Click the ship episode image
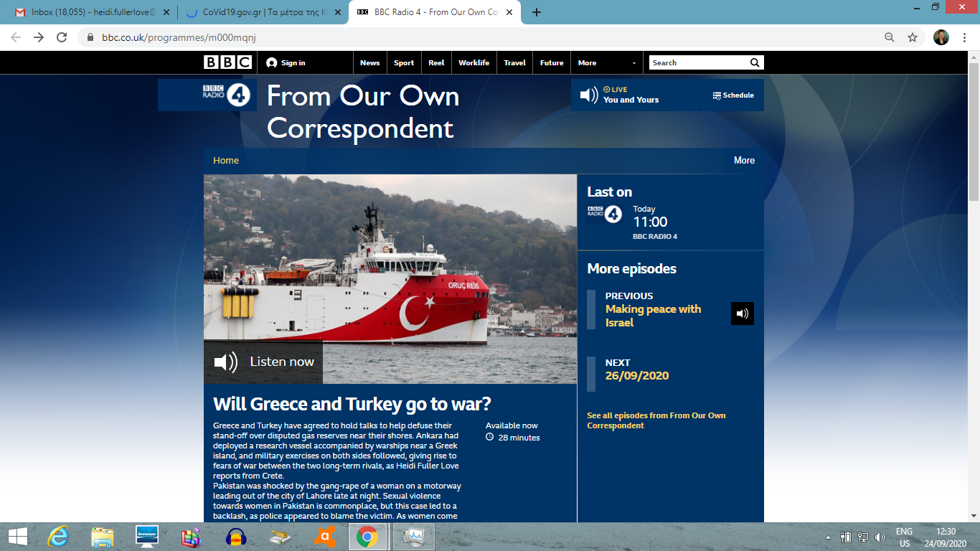 coord(390,279)
